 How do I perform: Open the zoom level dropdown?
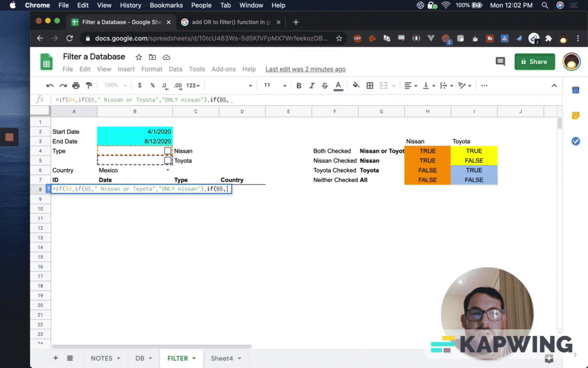pos(116,86)
